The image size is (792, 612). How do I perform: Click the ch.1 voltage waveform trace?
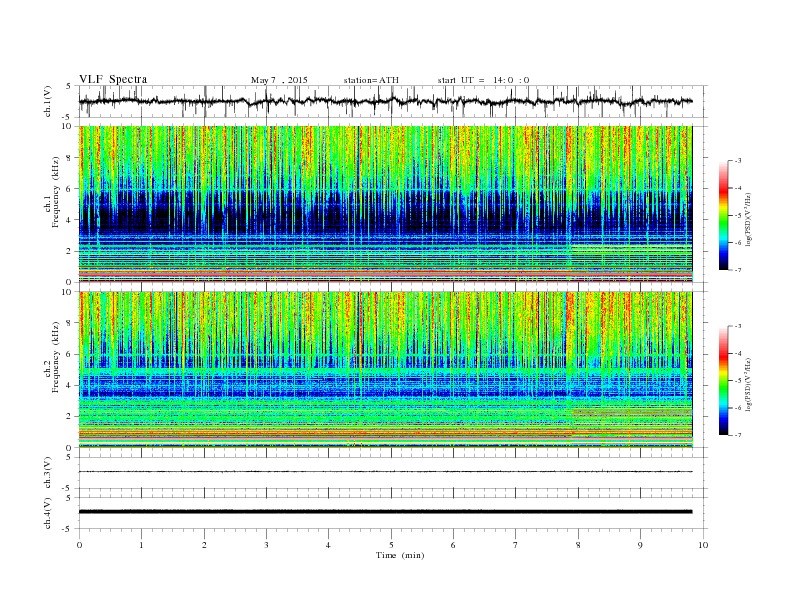[385, 101]
